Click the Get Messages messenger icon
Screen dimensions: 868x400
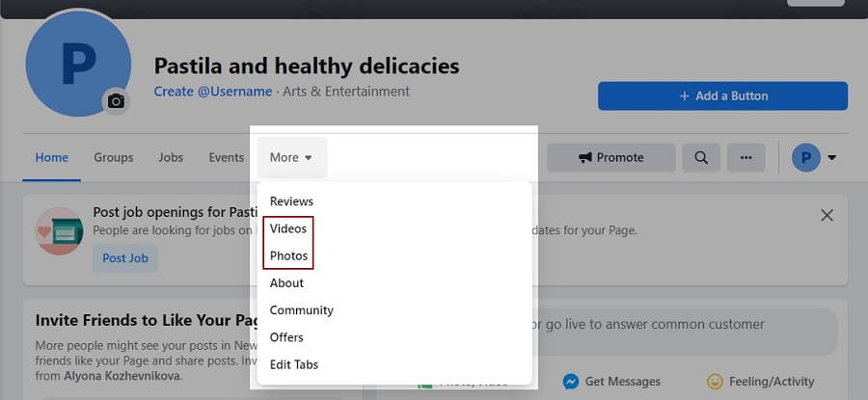pyautogui.click(x=571, y=381)
